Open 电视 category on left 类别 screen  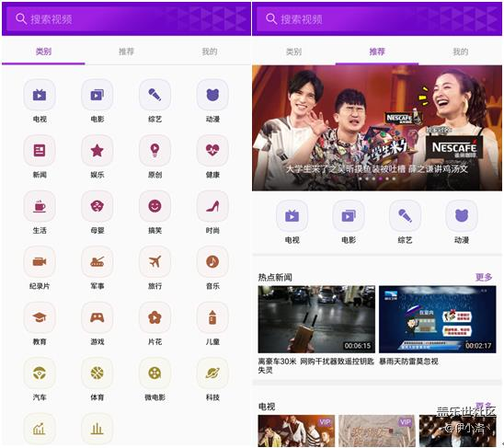pyautogui.click(x=40, y=95)
